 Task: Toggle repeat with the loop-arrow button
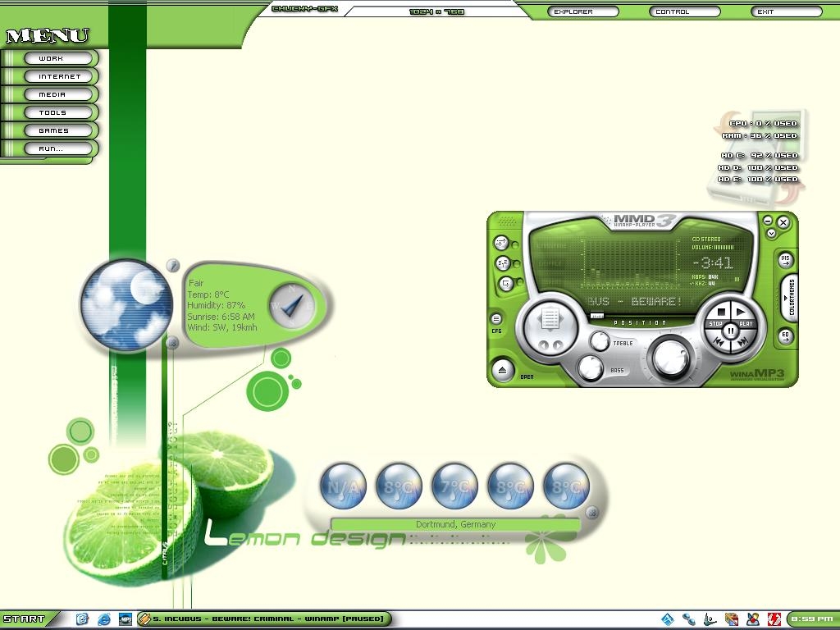click(506, 283)
